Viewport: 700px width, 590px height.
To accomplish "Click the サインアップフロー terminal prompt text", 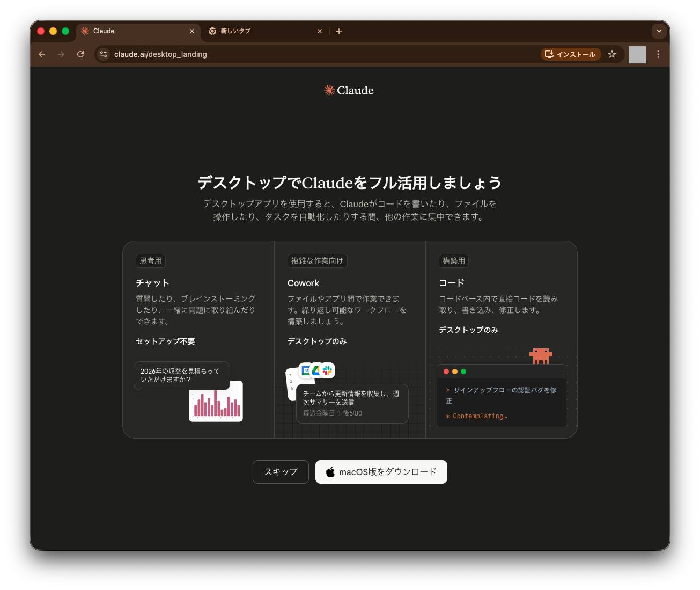I will click(x=501, y=395).
